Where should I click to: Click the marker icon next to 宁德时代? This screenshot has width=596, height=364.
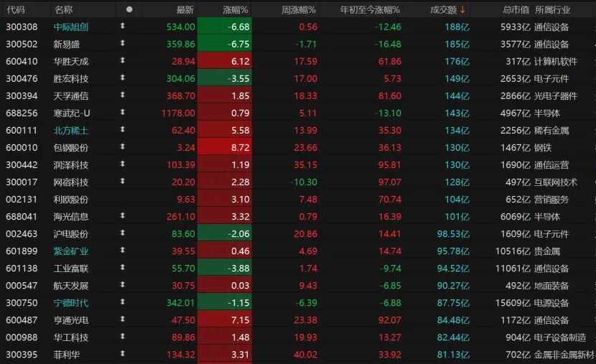tap(122, 302)
